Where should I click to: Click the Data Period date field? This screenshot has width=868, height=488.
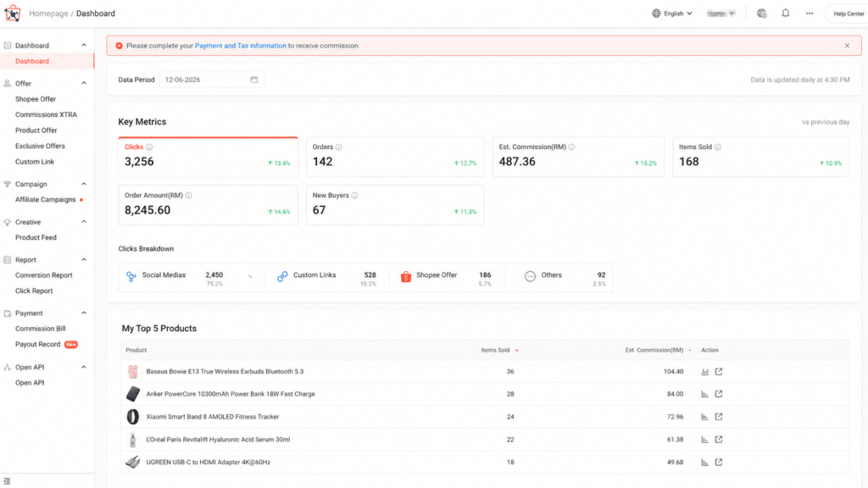pos(211,80)
